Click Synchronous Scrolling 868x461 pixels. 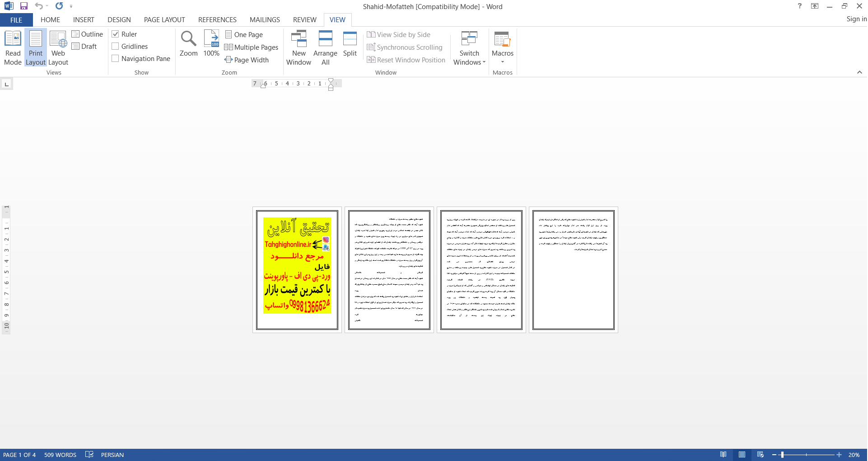pyautogui.click(x=405, y=47)
